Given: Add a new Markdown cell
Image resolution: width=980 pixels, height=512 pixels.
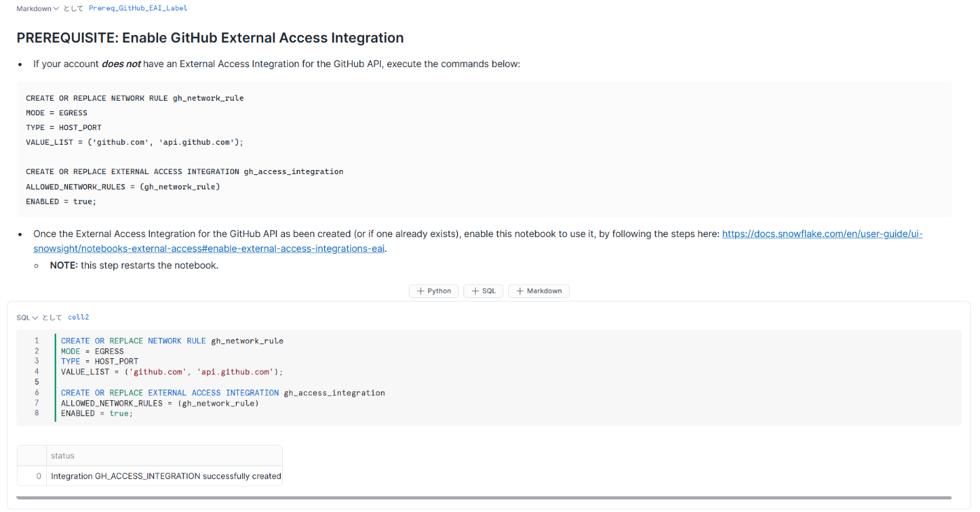Looking at the screenshot, I should [539, 291].
